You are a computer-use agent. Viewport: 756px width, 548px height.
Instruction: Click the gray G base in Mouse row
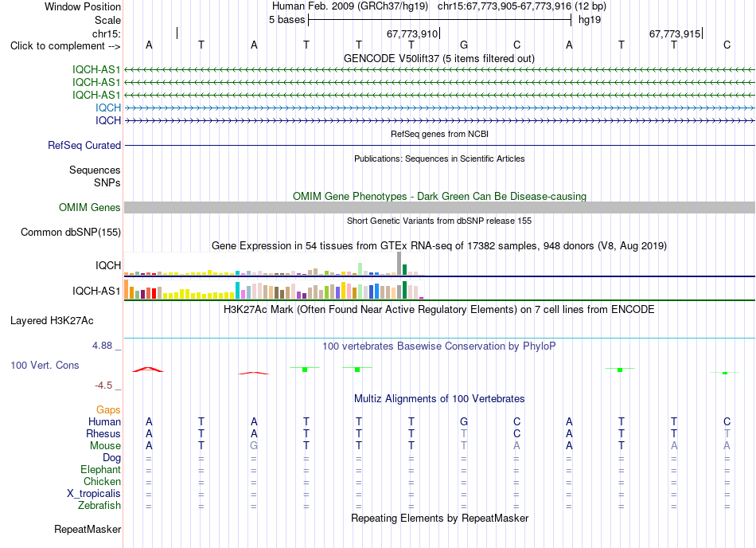(254, 446)
